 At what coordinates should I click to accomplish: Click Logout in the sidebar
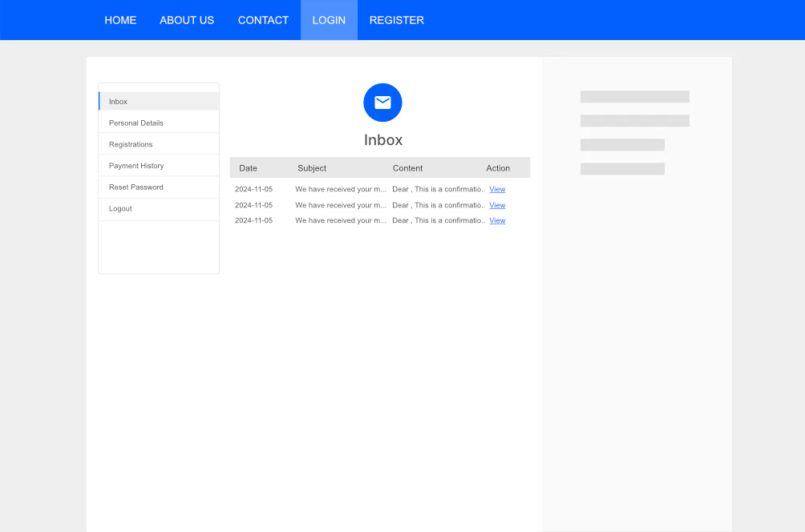click(120, 208)
